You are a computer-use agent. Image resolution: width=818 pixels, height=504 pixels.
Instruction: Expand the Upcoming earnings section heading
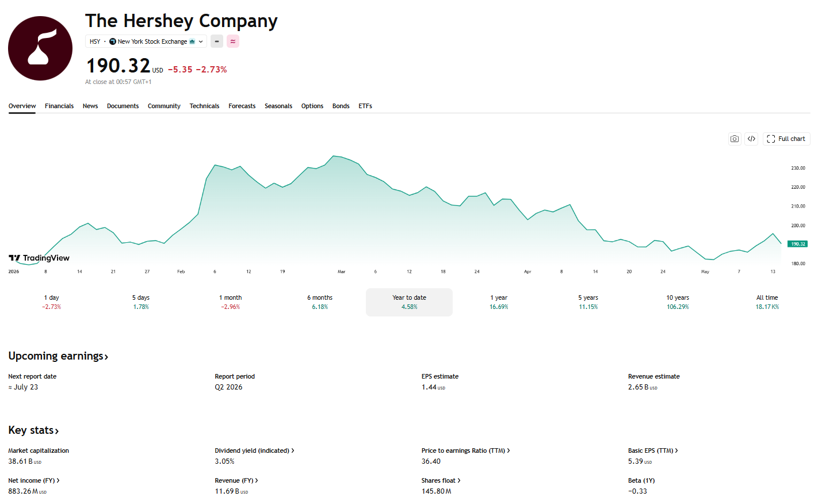(x=58, y=356)
